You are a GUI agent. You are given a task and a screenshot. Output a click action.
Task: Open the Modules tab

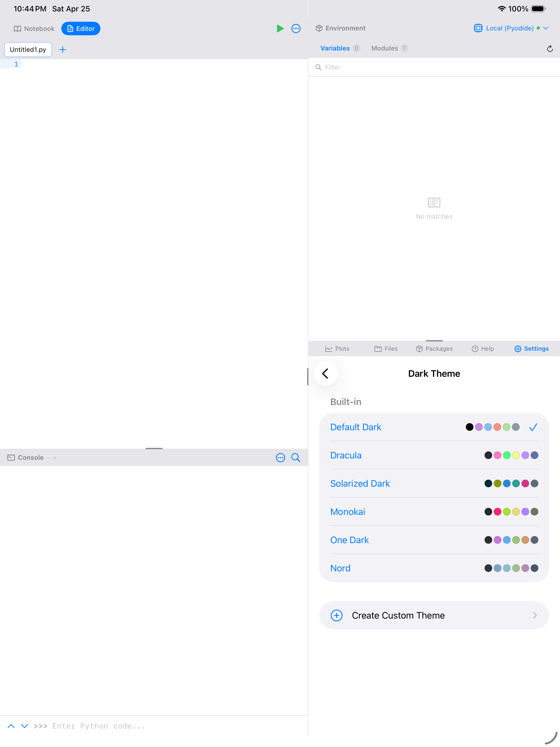click(x=390, y=48)
